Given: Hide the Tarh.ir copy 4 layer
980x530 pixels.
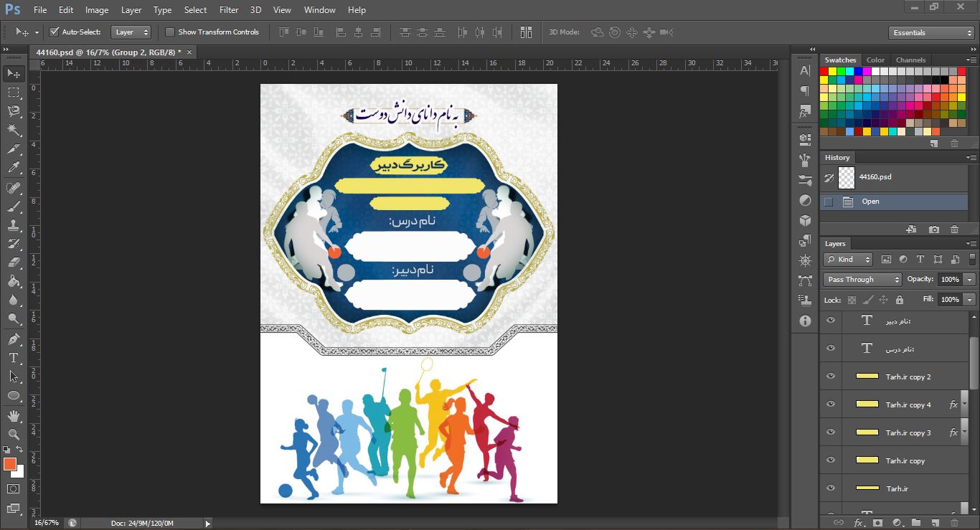Looking at the screenshot, I should point(831,404).
